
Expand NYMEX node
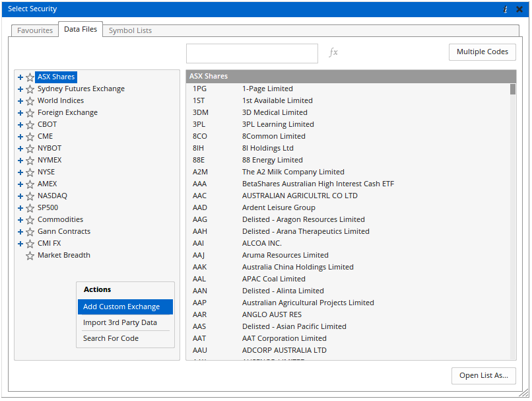pos(20,161)
